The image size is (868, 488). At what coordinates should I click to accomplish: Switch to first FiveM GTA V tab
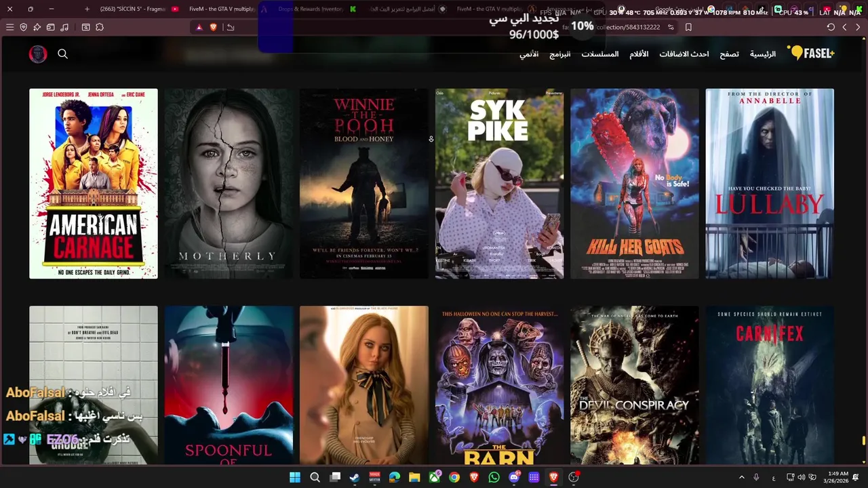pos(220,9)
